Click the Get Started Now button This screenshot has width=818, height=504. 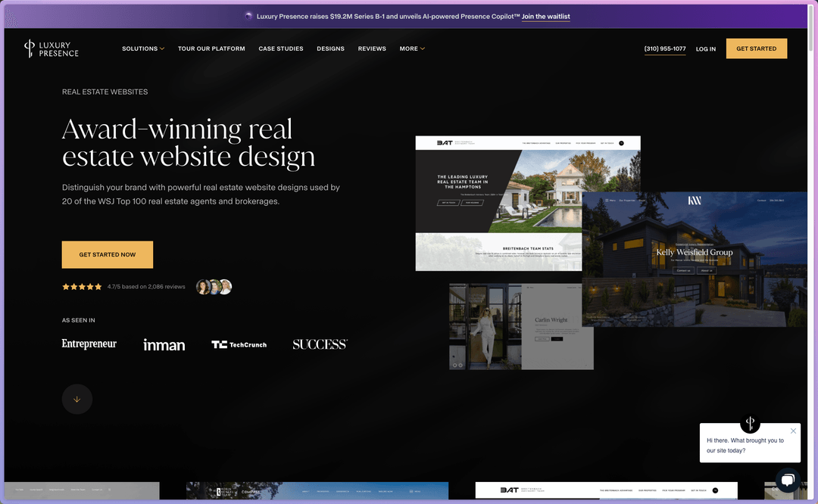tap(108, 254)
